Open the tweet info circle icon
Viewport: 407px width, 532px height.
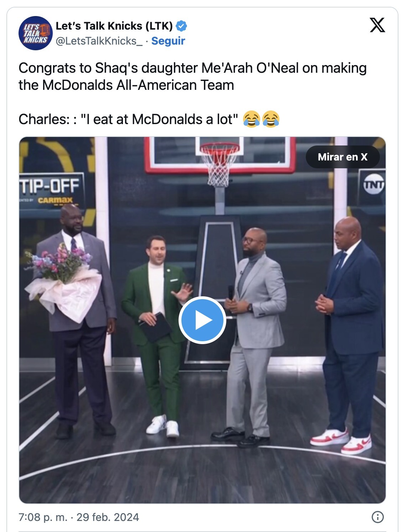(377, 517)
